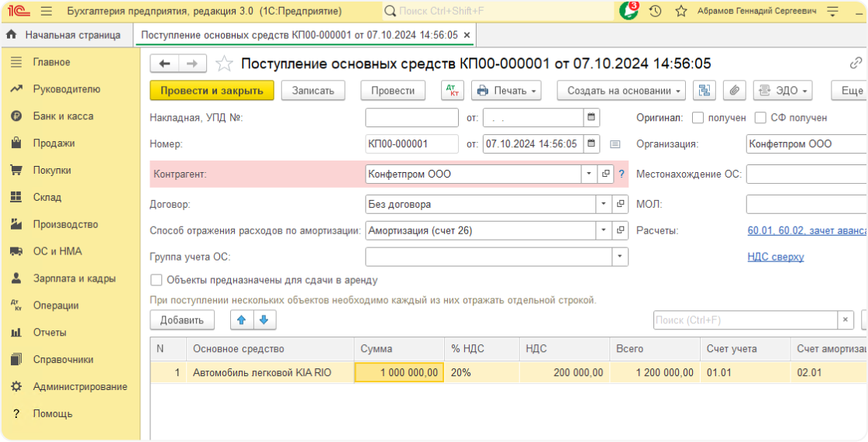Clear the table search with X
The width and height of the screenshot is (868, 442).
point(845,319)
